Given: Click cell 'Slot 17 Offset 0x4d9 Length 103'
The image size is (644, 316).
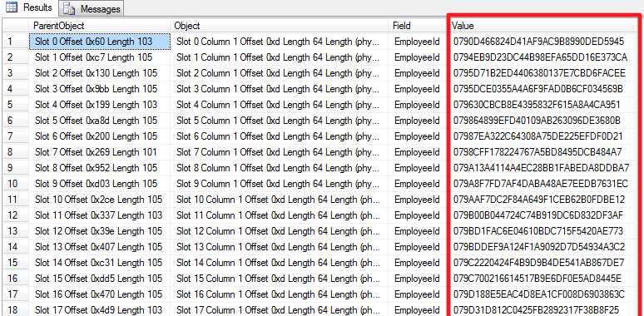Looking at the screenshot, I should tap(99, 310).
